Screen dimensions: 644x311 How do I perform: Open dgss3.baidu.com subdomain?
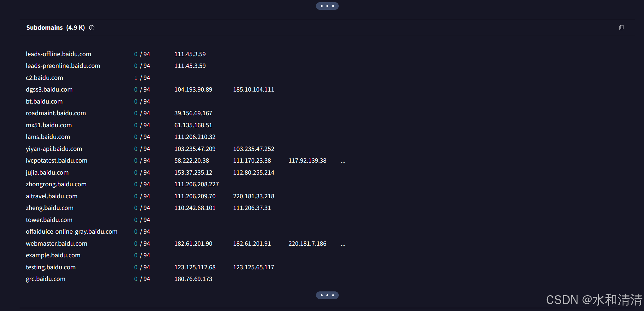(49, 89)
